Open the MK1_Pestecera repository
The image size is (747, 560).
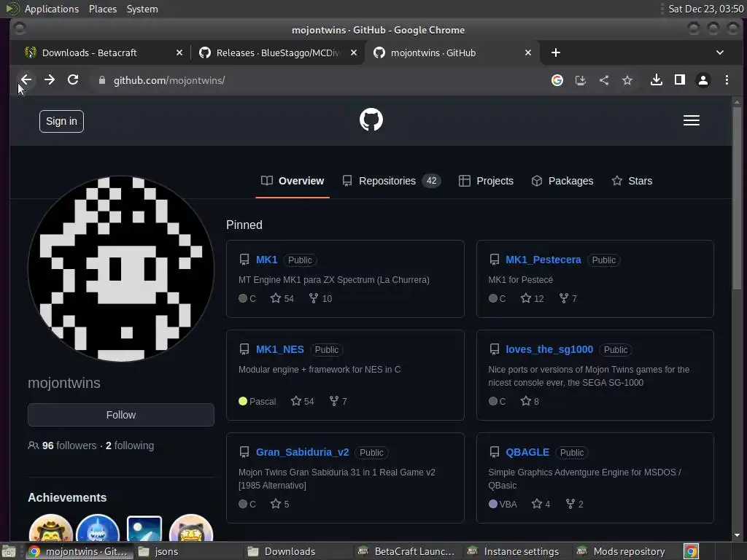543,260
